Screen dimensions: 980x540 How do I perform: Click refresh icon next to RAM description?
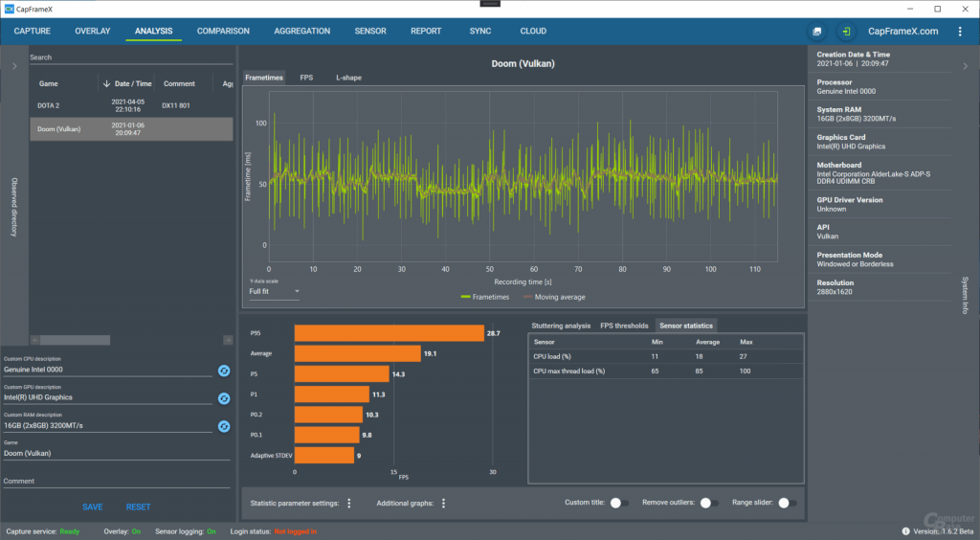(x=224, y=426)
